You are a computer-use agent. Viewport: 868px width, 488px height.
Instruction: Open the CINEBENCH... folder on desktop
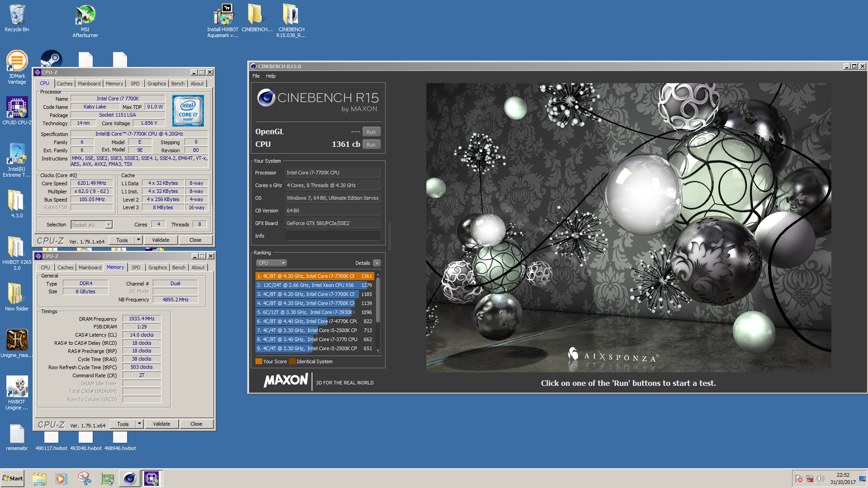[x=257, y=18]
